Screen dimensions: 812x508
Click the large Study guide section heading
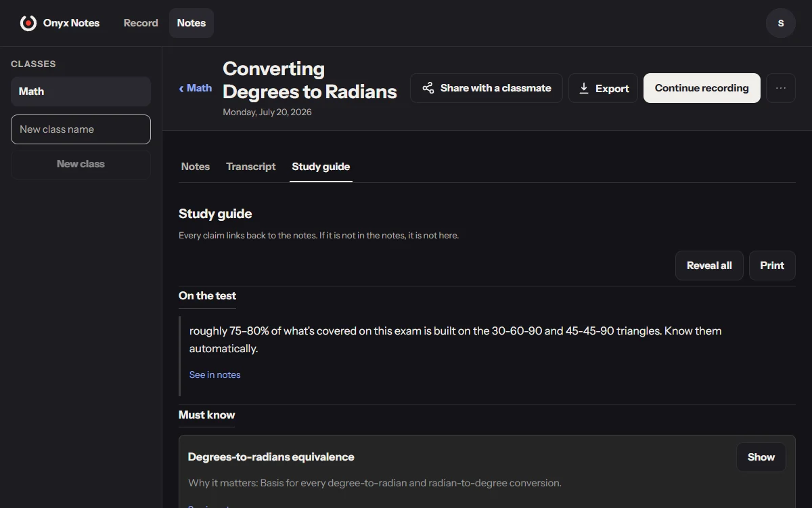[x=215, y=214]
